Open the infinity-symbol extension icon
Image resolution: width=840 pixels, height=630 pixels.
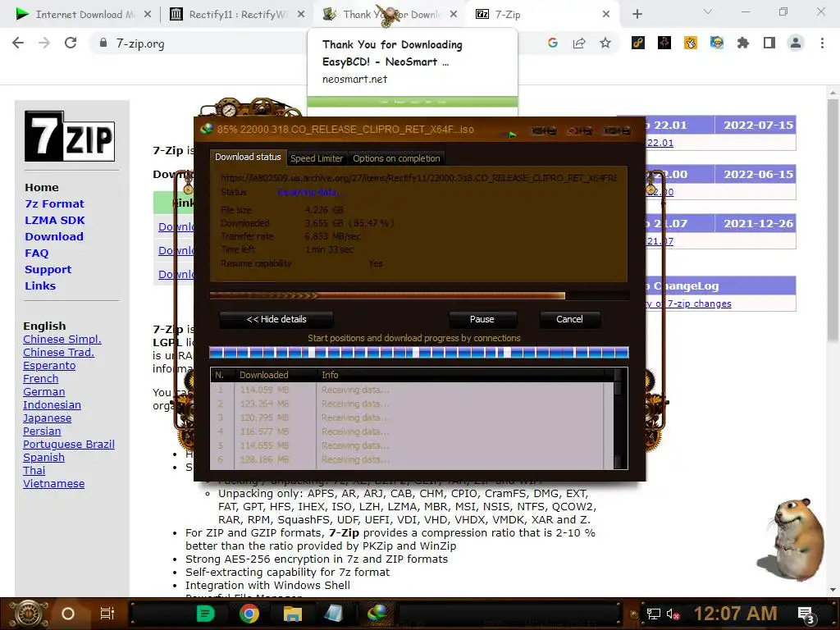pos(637,43)
